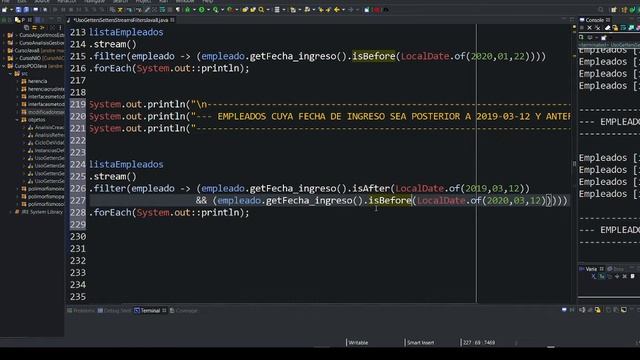Viewport: 640px width, 360px height.
Task: Collapse the objetos package node
Action: (17, 120)
